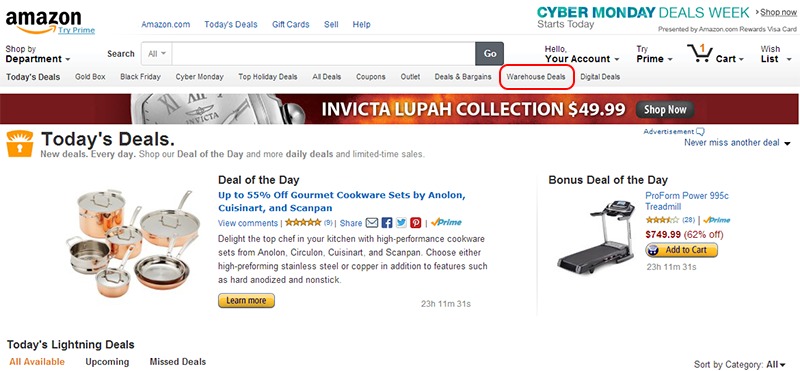Share the deal via email icon
The width and height of the screenshot is (800, 371).
tap(372, 223)
